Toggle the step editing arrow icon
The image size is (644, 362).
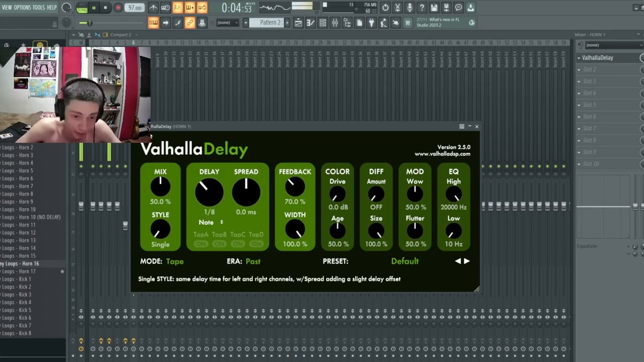[x=166, y=23]
